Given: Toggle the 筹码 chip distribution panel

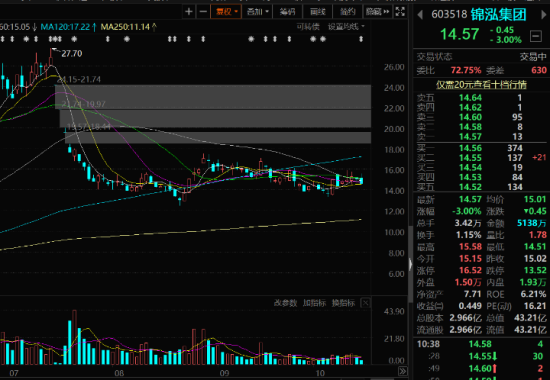Looking at the screenshot, I should [287, 12].
